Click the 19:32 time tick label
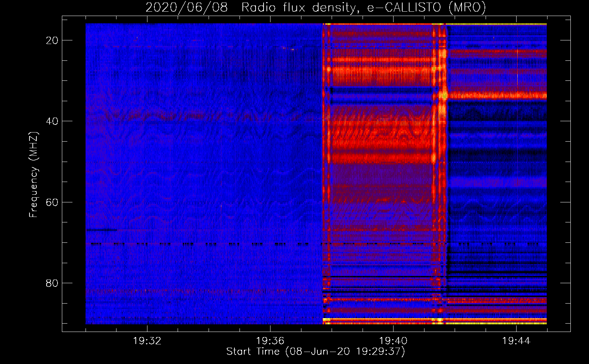The image size is (589, 364). click(x=147, y=341)
